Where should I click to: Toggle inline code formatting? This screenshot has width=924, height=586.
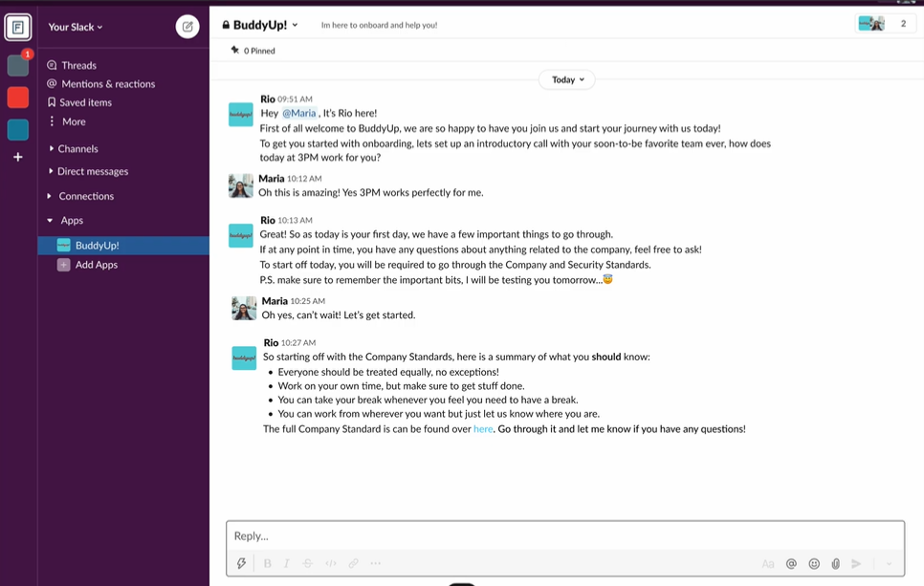pyautogui.click(x=331, y=564)
